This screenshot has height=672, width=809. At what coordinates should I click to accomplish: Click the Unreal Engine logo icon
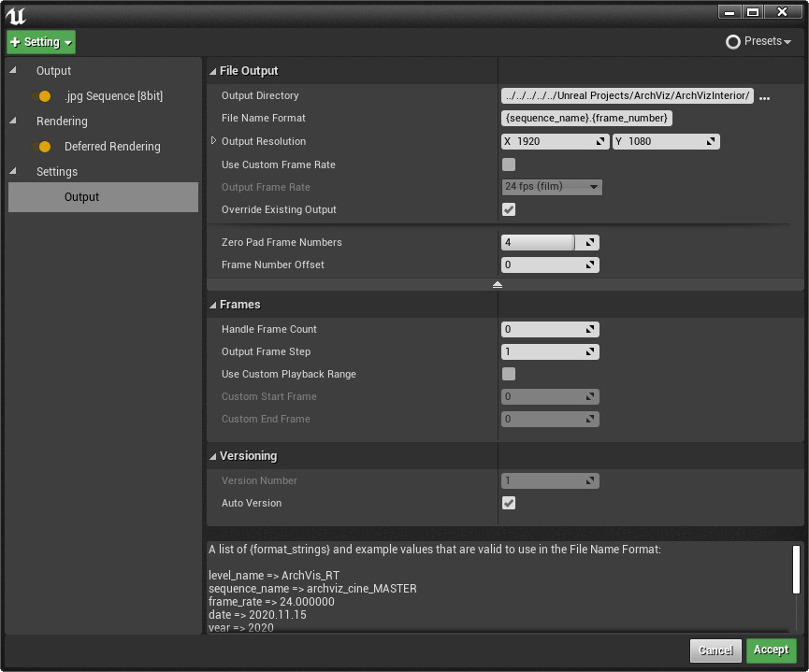16,15
